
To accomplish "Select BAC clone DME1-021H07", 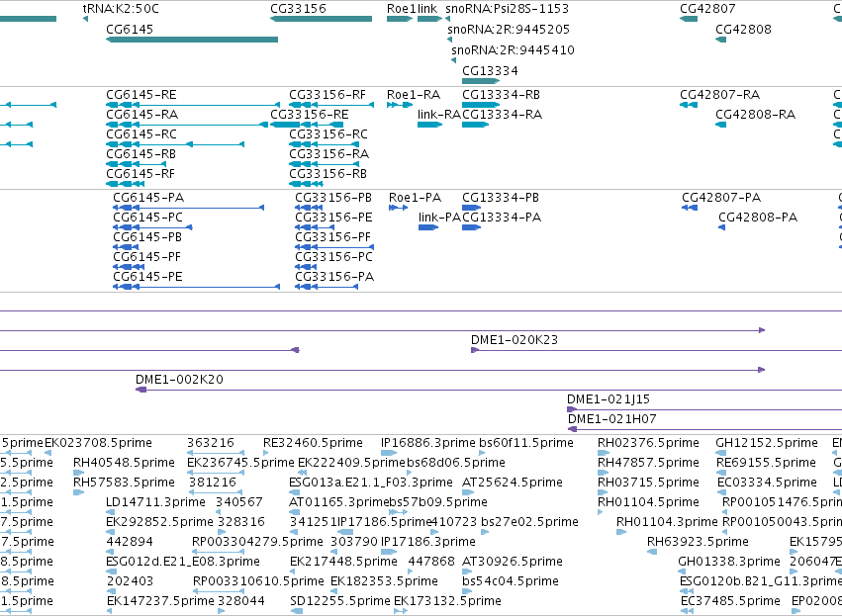I will click(612, 419).
